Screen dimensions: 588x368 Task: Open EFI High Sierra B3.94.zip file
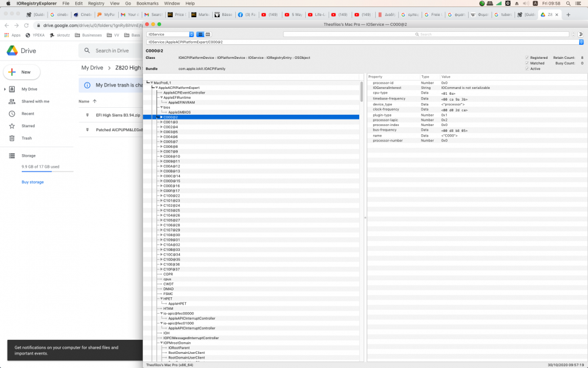118,115
